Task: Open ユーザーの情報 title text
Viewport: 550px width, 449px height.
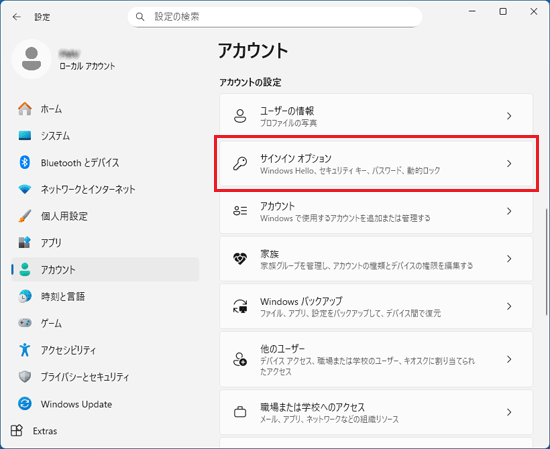Action: (x=287, y=111)
